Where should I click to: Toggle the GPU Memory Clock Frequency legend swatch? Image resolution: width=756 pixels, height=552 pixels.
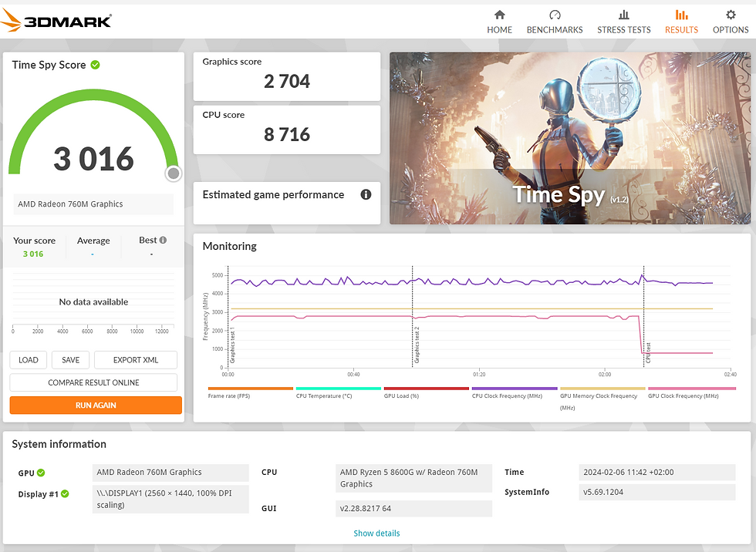602,389
